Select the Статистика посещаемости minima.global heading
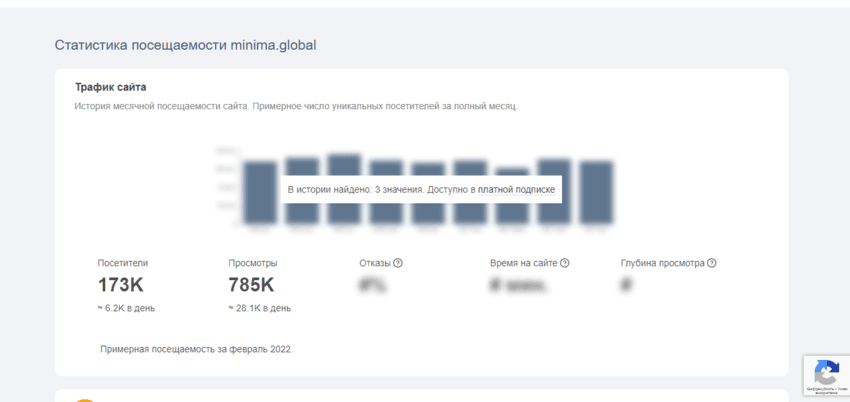 pyautogui.click(x=185, y=46)
